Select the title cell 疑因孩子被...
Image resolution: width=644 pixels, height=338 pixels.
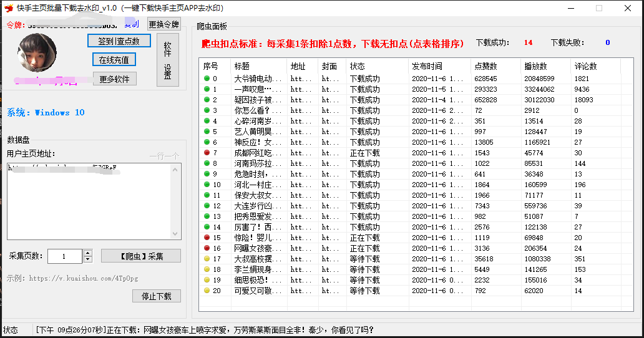tap(258, 100)
